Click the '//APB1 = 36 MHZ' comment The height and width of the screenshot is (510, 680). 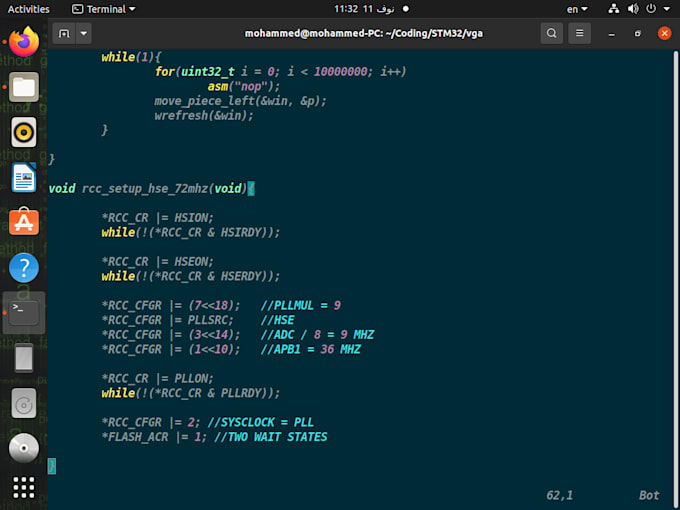(x=311, y=350)
